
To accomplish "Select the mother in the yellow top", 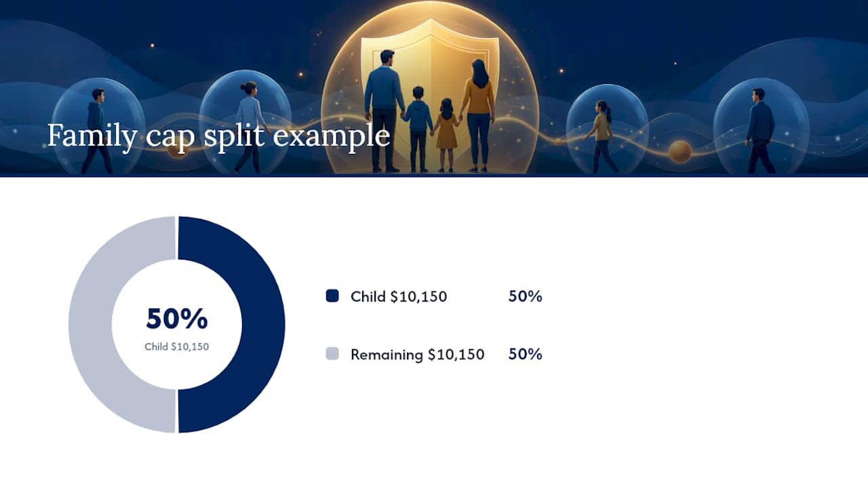I will click(477, 115).
